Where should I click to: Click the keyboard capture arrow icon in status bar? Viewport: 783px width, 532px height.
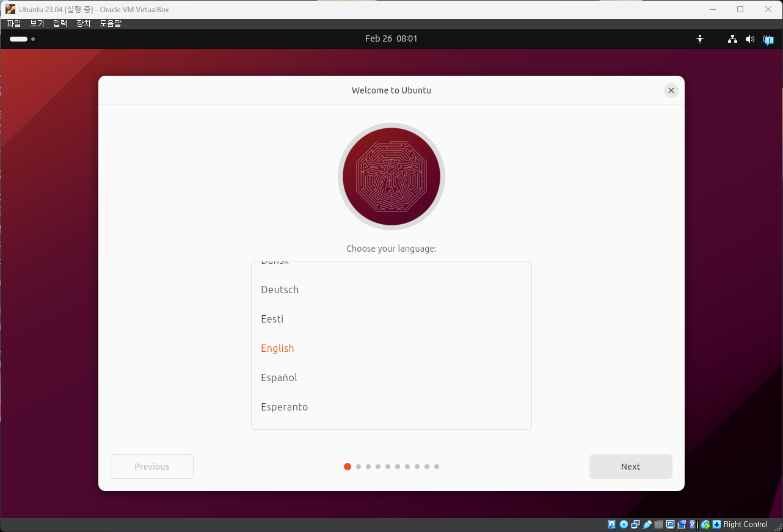pyautogui.click(x=716, y=524)
